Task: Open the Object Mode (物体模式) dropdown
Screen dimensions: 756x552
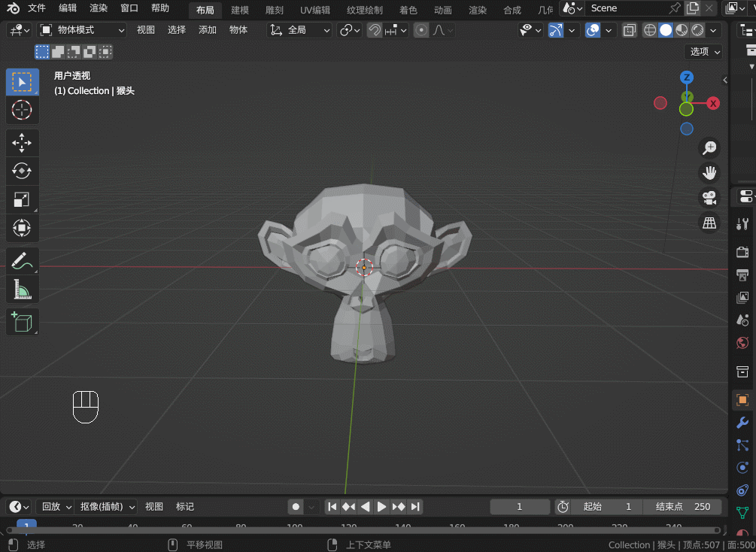Action: click(82, 30)
